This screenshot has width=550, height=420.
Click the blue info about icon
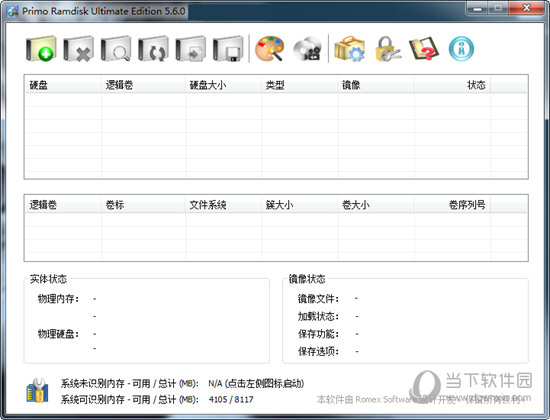coord(461,49)
